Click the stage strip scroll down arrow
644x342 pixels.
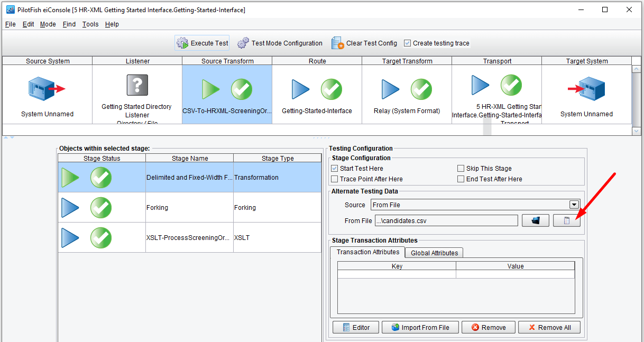tap(637, 131)
